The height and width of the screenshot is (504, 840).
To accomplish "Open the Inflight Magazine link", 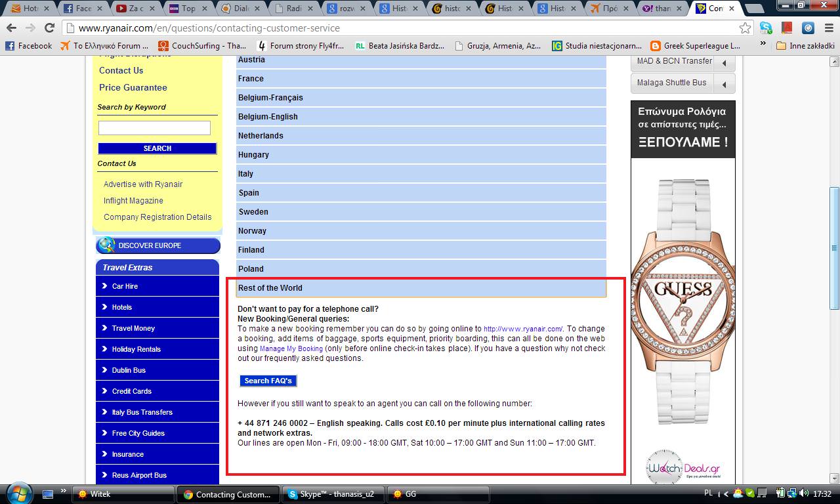I will click(133, 201).
